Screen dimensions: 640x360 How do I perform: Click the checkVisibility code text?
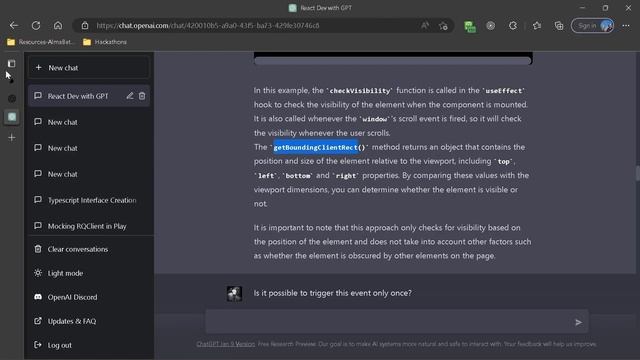[360, 91]
